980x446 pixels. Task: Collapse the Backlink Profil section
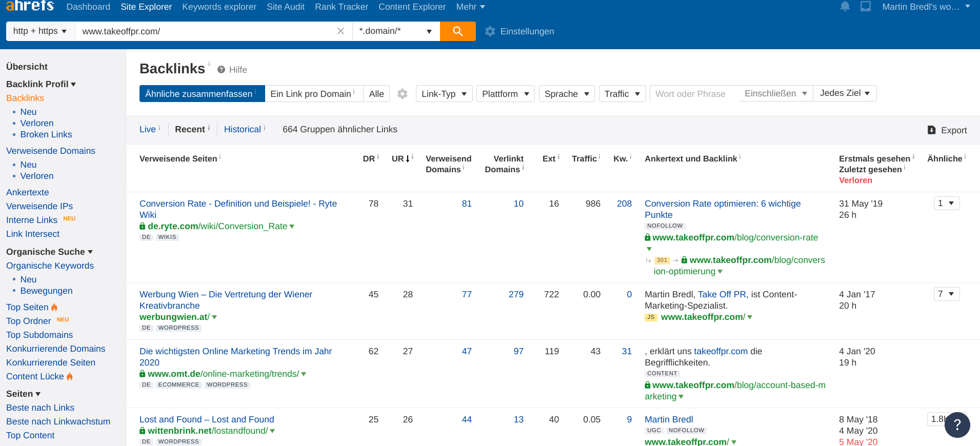(x=41, y=84)
